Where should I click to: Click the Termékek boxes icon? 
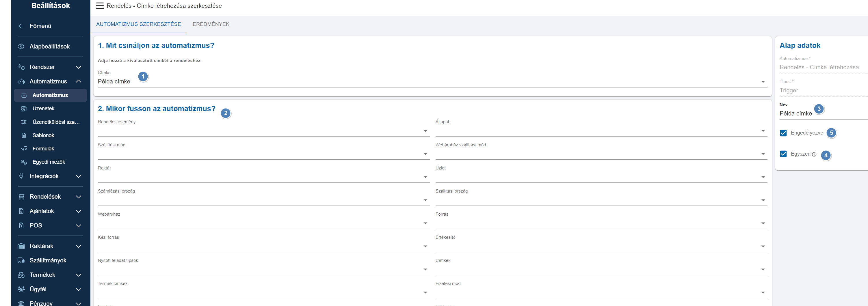21,275
